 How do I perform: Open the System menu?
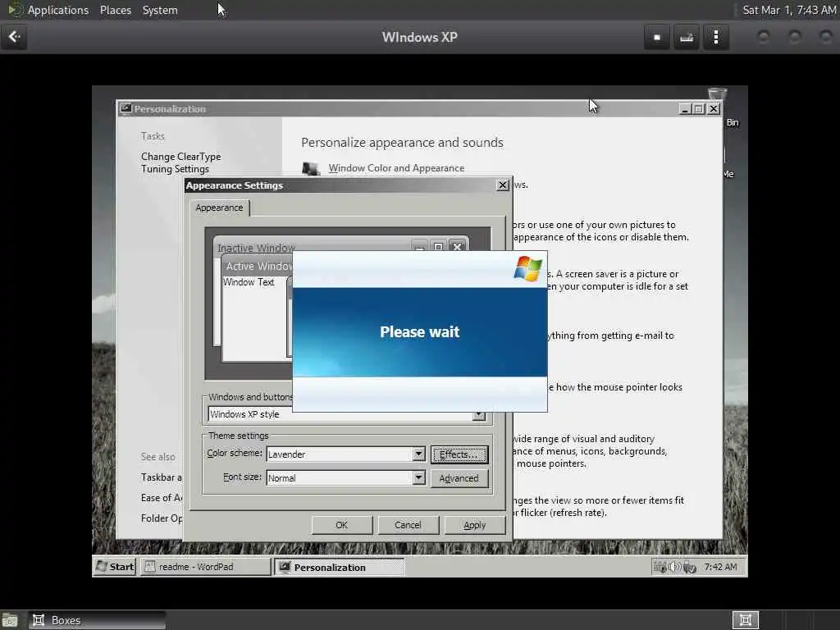pyautogui.click(x=160, y=10)
